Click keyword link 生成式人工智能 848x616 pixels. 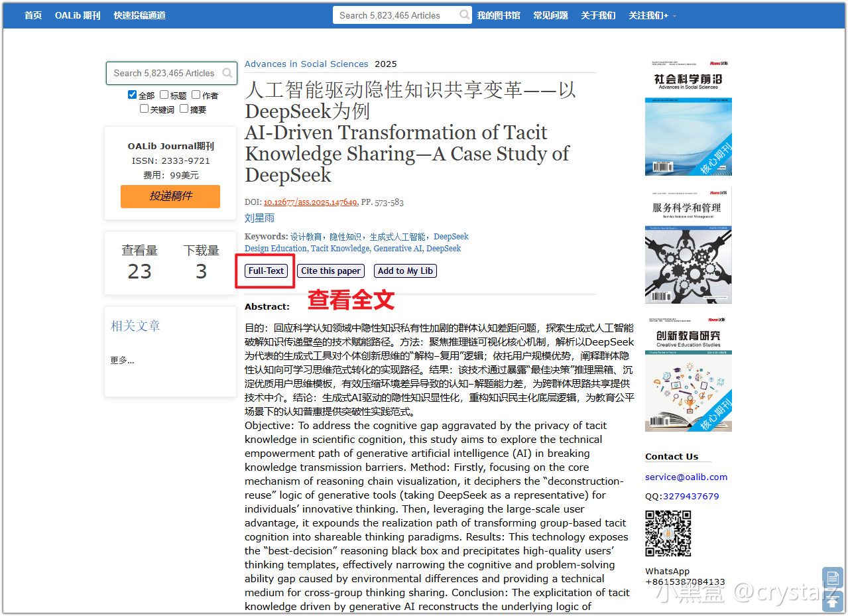(398, 237)
